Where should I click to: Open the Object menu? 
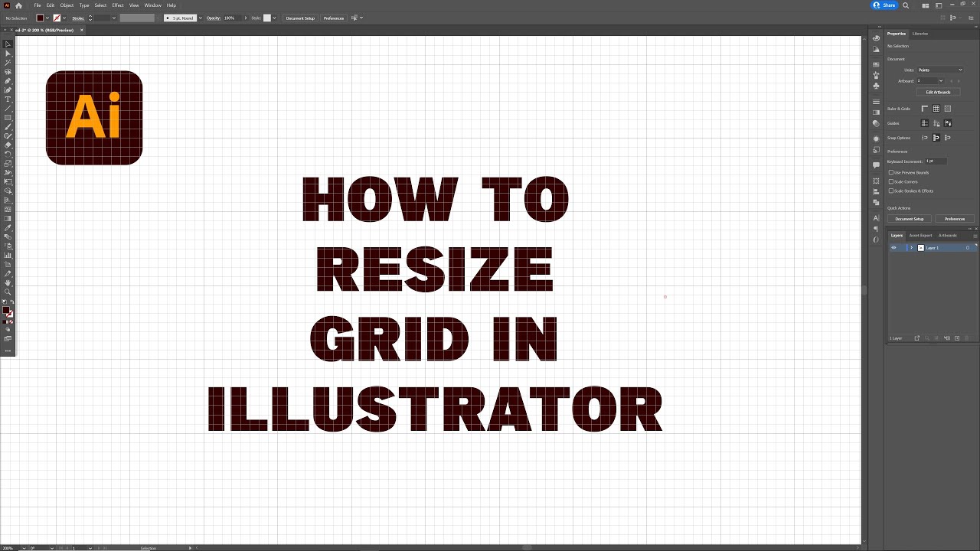click(67, 5)
